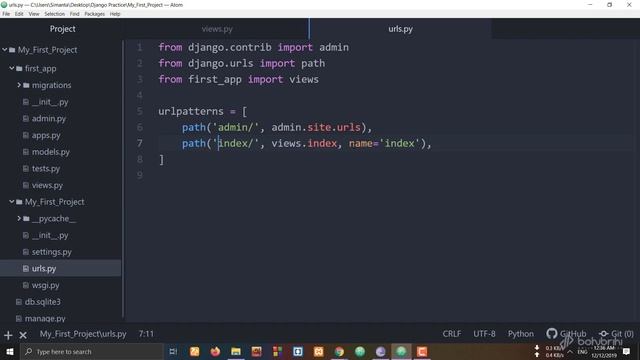640x360 pixels.
Task: Open views.py in the first_app folder
Action: pyautogui.click(x=47, y=185)
